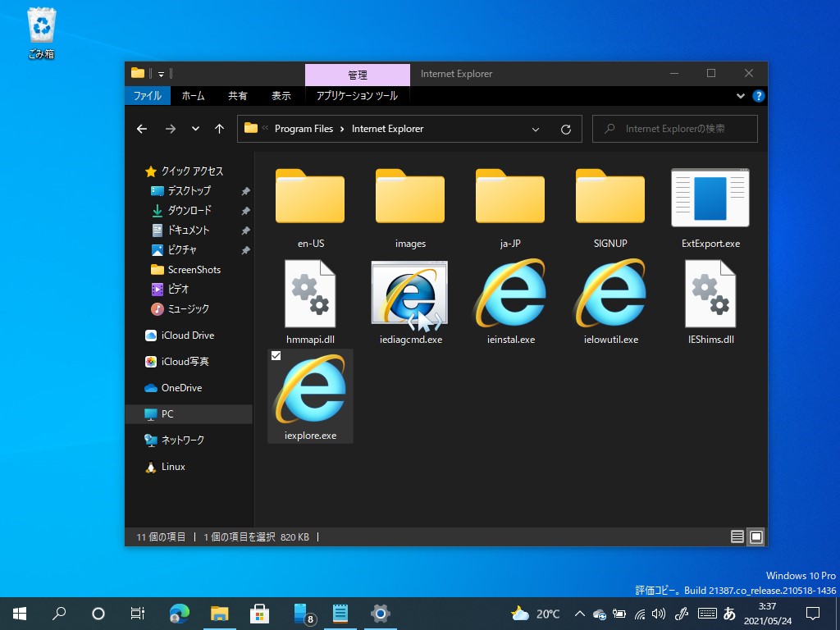The image size is (840, 630).
Task: Place cursor in the Internet Explorer search box
Action: (x=674, y=129)
